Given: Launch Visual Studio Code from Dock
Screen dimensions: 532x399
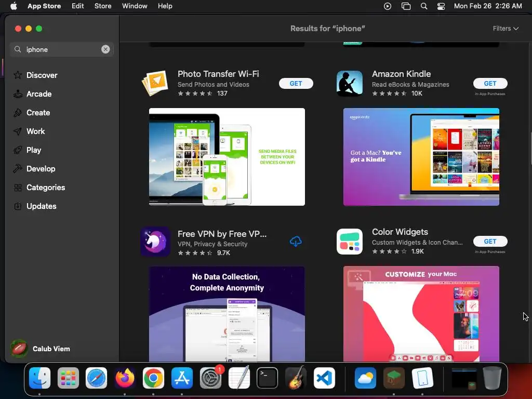Looking at the screenshot, I should pyautogui.click(x=324, y=378).
